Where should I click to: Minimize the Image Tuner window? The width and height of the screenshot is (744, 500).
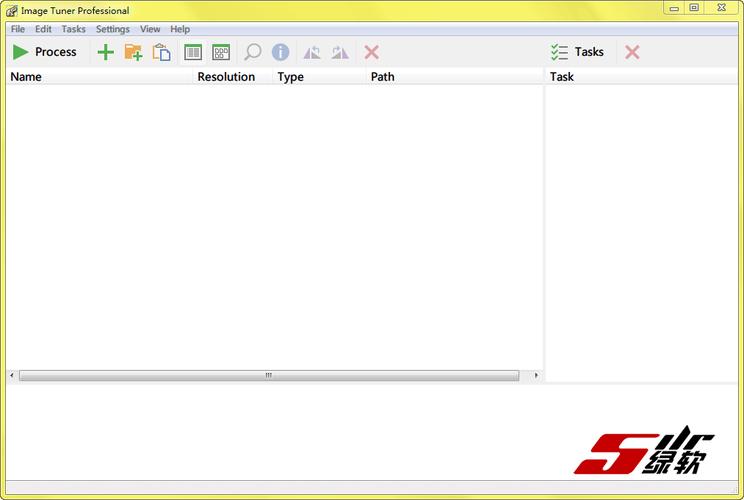674,8
